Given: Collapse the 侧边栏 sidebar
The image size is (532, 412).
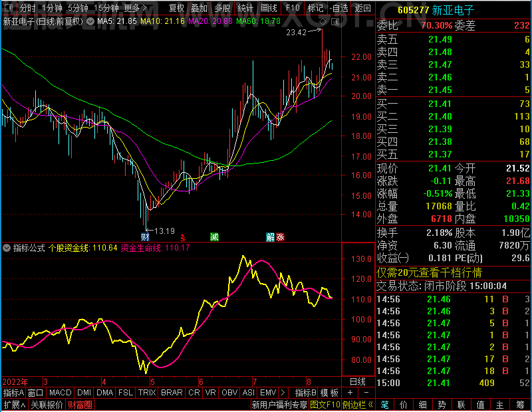Looking at the screenshot, I should click(x=358, y=405).
